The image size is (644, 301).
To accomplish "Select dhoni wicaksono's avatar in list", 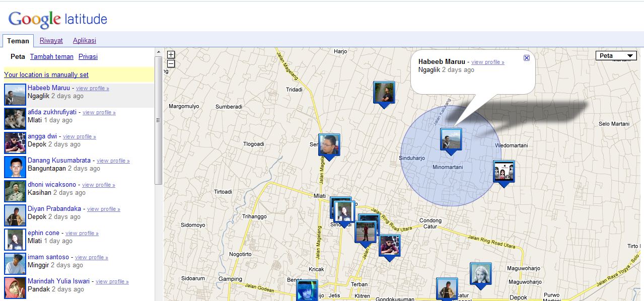I will click(x=15, y=192).
